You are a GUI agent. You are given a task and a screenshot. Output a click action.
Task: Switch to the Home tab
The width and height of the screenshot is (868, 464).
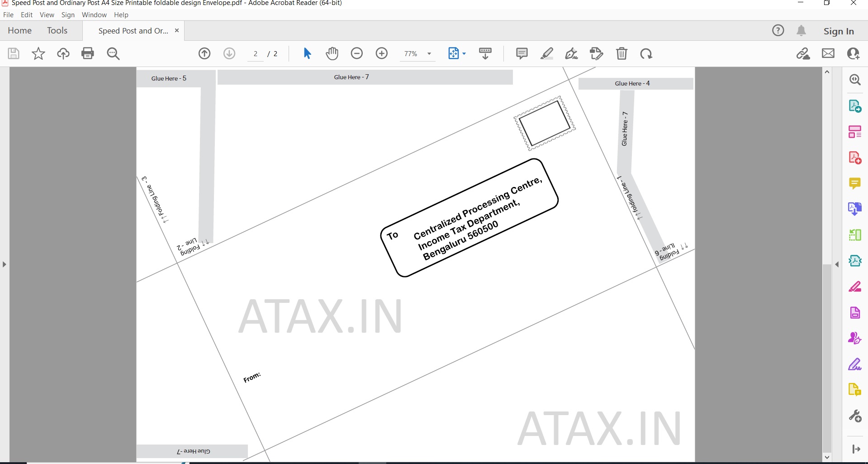20,30
